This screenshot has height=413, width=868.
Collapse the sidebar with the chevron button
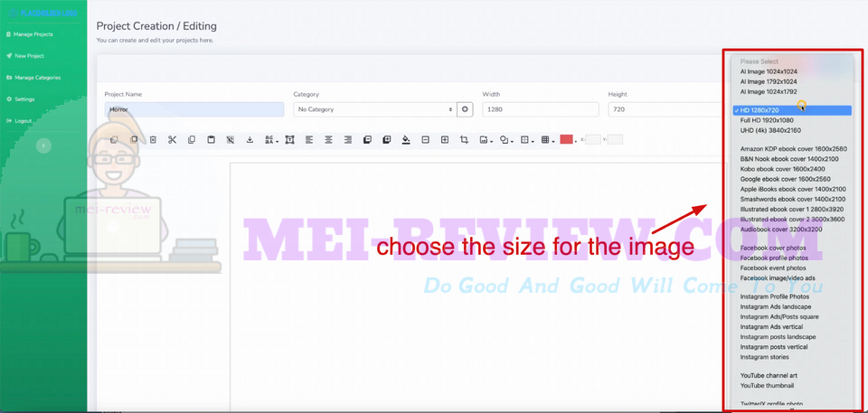43,145
